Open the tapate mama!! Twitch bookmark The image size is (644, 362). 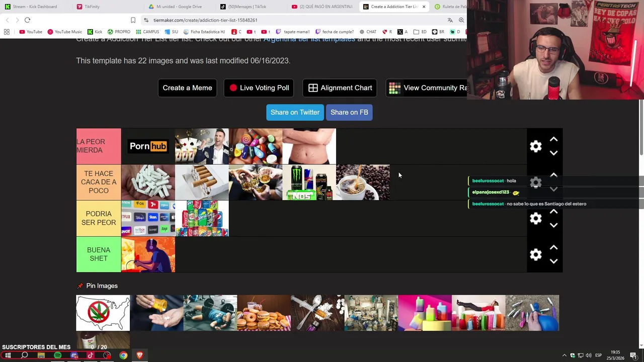[292, 32]
